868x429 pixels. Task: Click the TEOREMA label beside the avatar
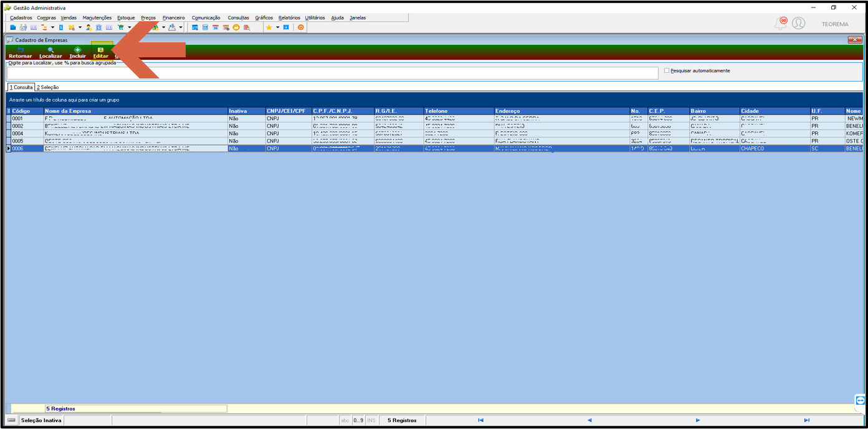click(x=835, y=24)
